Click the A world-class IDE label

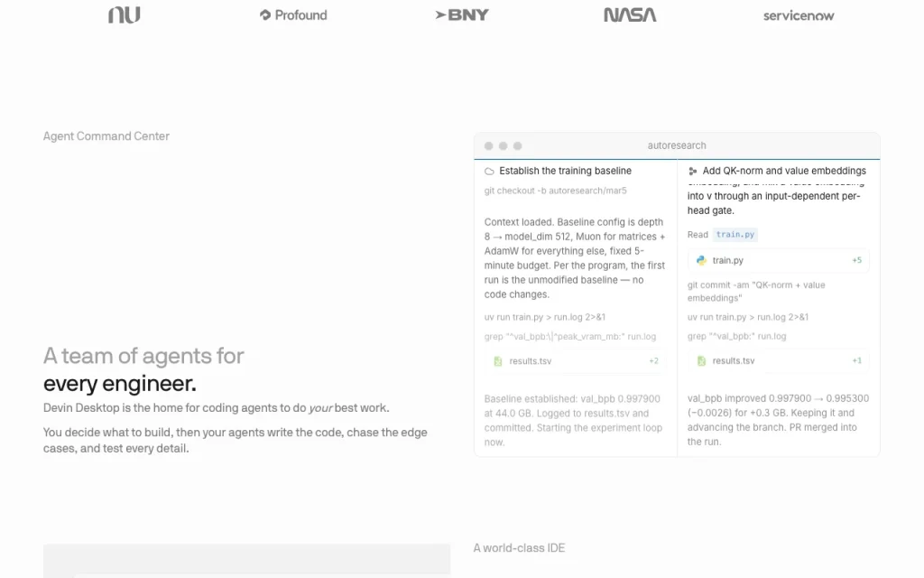[519, 548]
